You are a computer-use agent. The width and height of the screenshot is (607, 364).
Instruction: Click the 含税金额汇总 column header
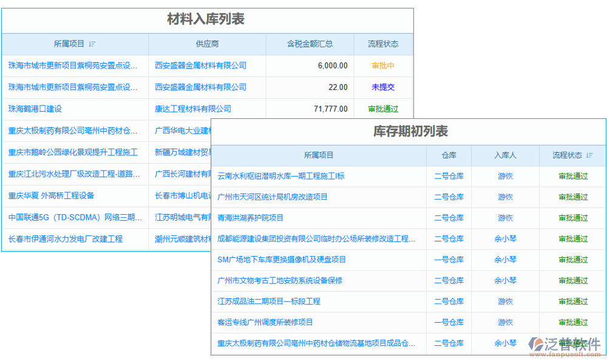click(x=310, y=45)
